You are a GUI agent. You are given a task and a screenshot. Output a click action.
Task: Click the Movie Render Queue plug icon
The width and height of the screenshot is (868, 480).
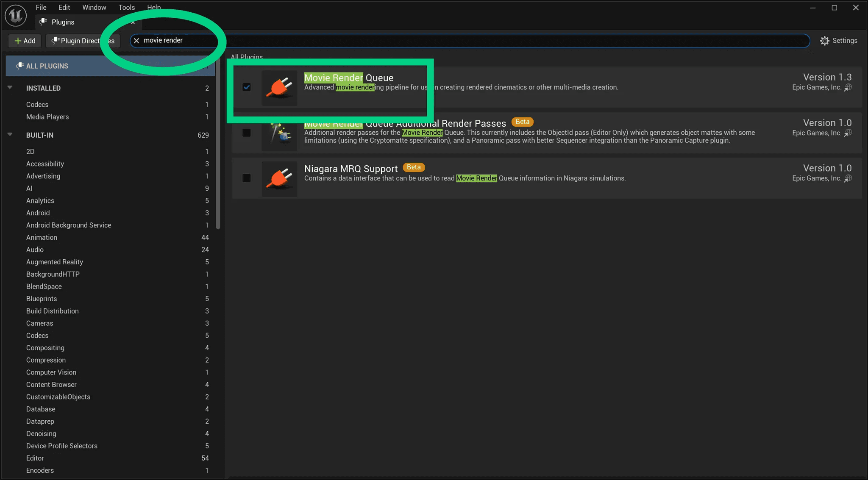point(279,87)
